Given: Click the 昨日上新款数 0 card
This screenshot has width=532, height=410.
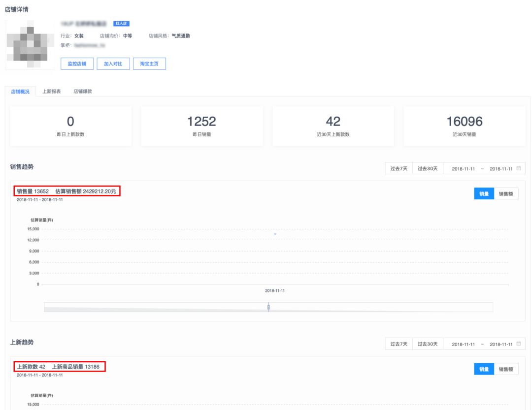Looking at the screenshot, I should pos(70,126).
